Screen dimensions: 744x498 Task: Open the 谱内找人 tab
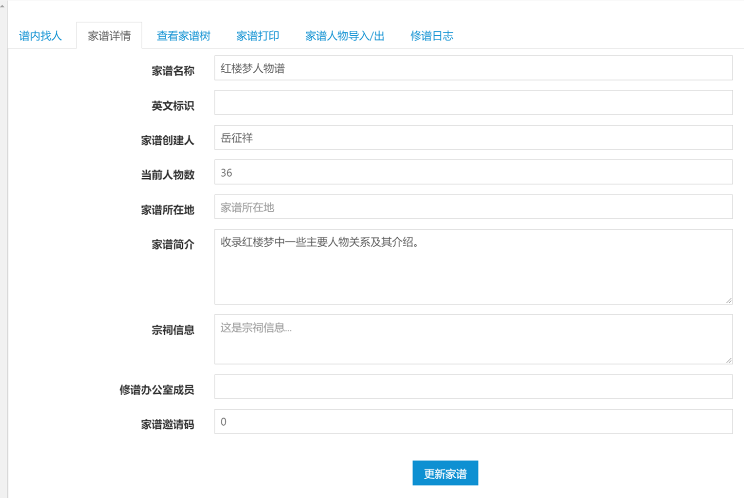40,36
